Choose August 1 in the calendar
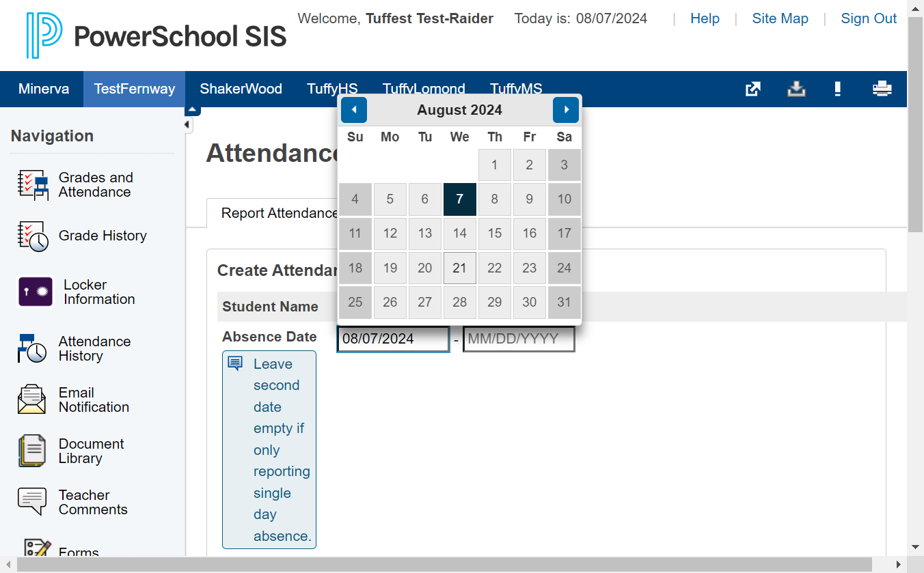Image resolution: width=924 pixels, height=573 pixels. (495, 165)
